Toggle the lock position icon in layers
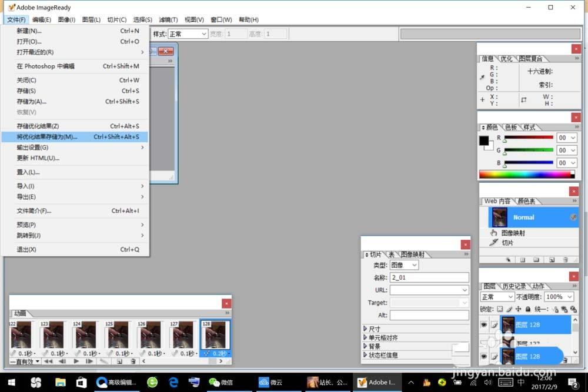Viewport: 588px width, 392px height. tap(518, 309)
